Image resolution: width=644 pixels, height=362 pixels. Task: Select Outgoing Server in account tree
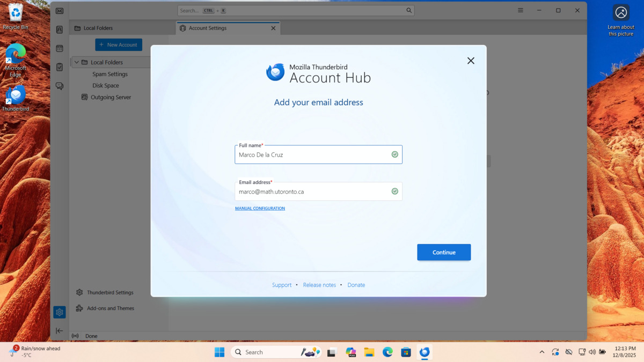(x=111, y=97)
